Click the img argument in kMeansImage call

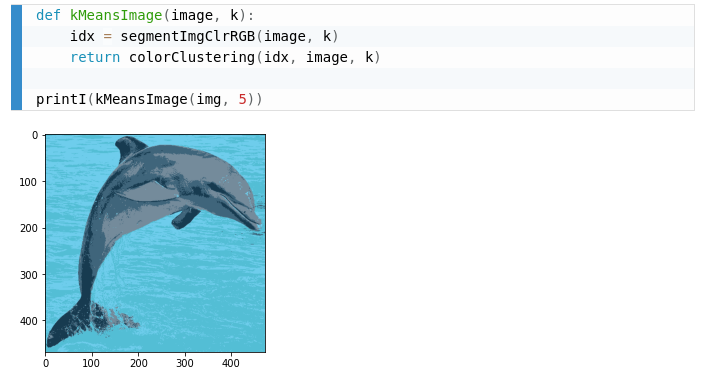point(208,99)
